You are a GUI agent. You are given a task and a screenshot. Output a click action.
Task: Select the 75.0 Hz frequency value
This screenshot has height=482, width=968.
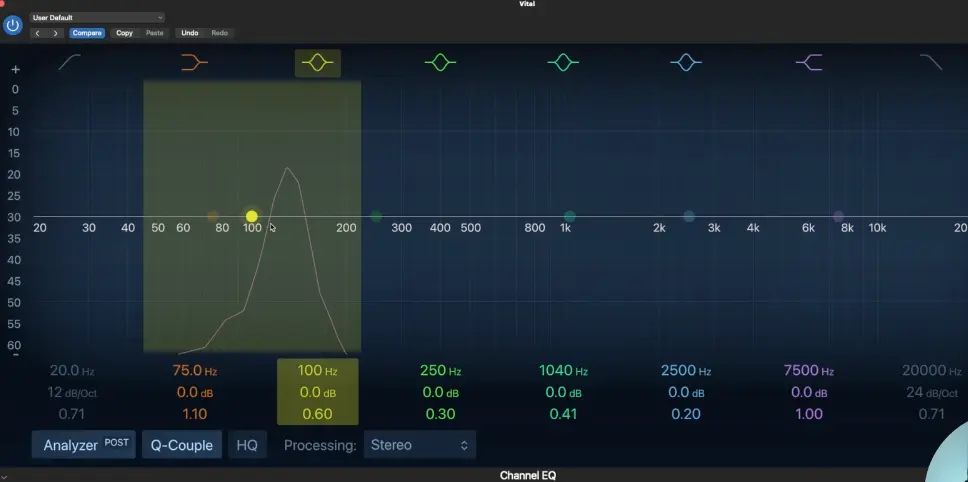click(x=194, y=371)
